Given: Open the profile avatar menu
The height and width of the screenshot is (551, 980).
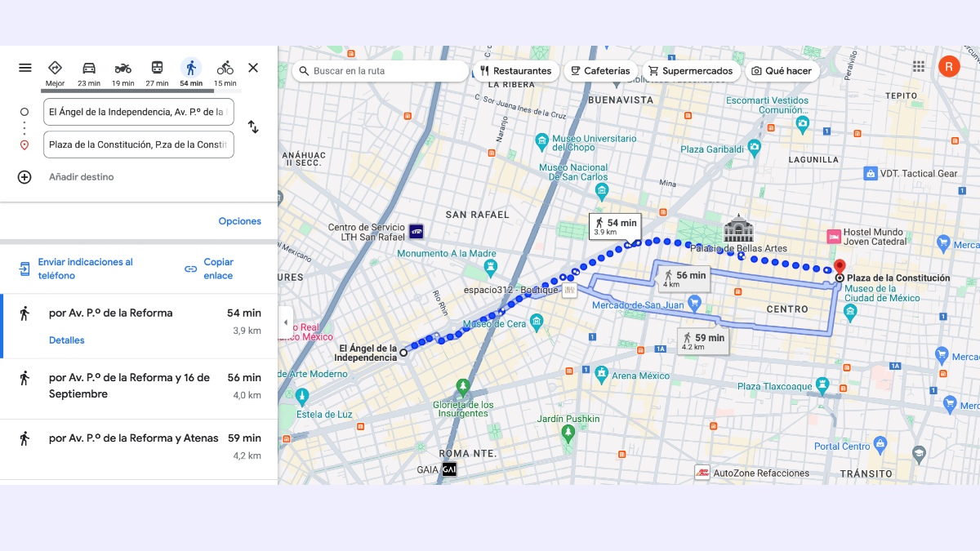Looking at the screenshot, I should pyautogui.click(x=949, y=66).
